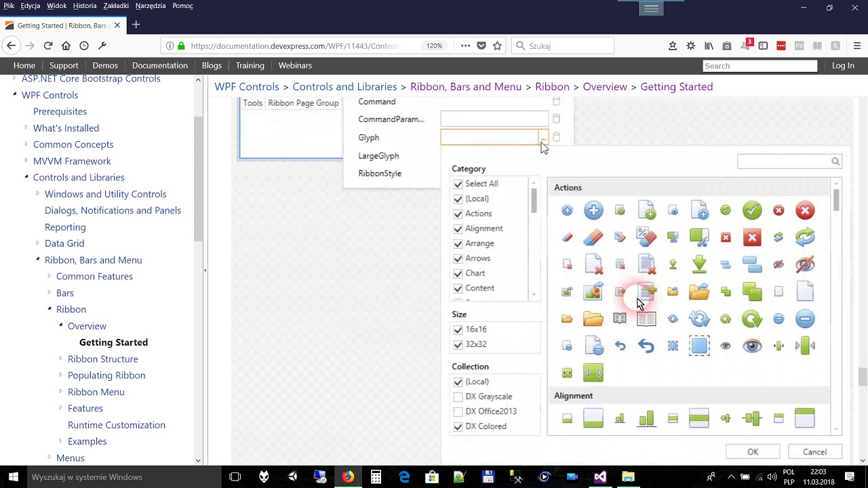Select the large blue Undo arrow icon
Image resolution: width=868 pixels, height=488 pixels.
coord(646,346)
